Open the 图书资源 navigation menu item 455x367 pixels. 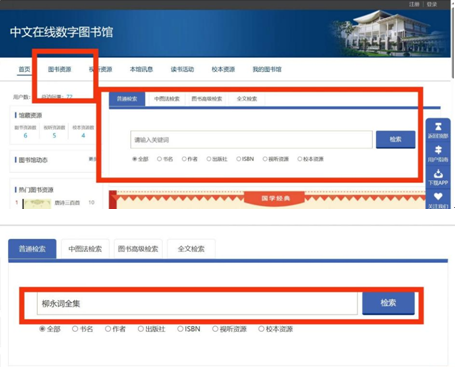pyautogui.click(x=60, y=69)
